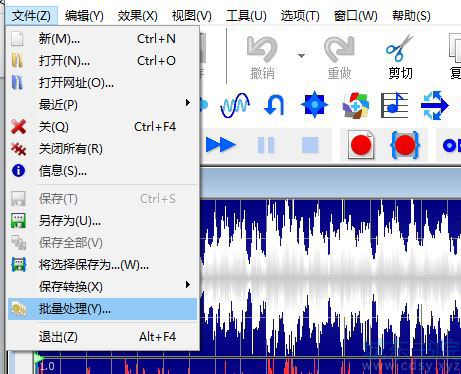Choose 关(Q) to close file
This screenshot has height=374, width=461.
point(103,127)
